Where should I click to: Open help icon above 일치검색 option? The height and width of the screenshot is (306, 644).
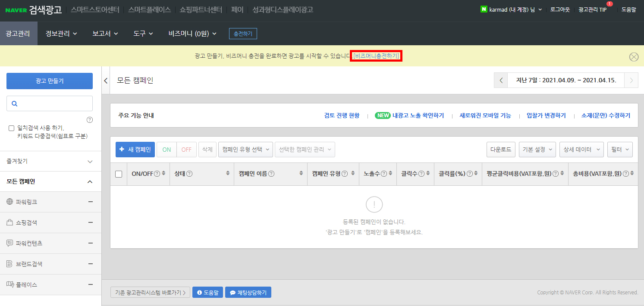pyautogui.click(x=90, y=120)
